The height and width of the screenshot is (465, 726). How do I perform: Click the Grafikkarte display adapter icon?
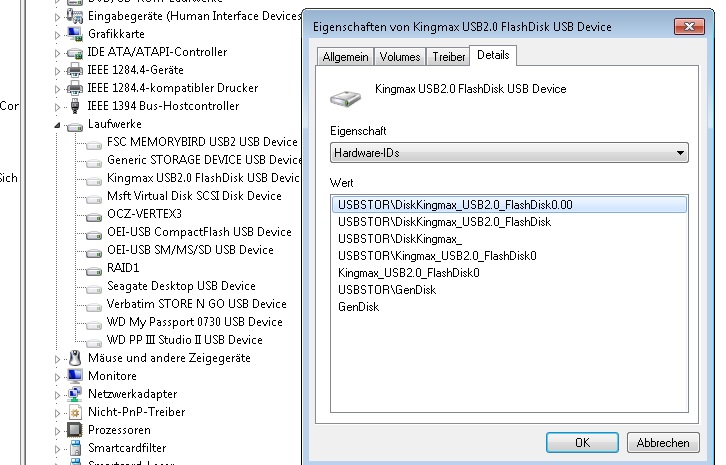[x=74, y=34]
